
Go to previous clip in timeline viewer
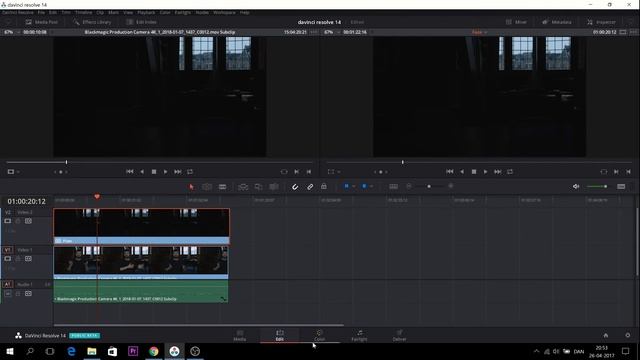[450, 172]
